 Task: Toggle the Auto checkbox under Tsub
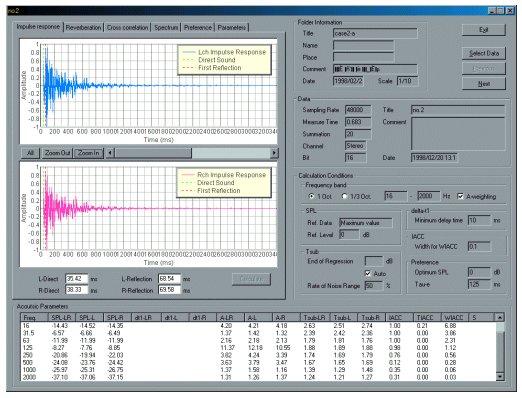coord(368,274)
